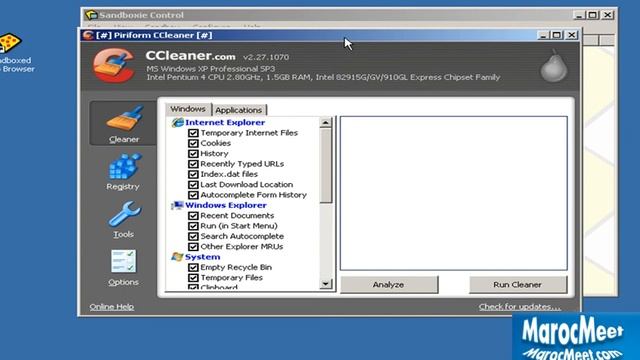Click the cleaner list scrollbar thumb
The height and width of the screenshot is (360, 640).
pos(326,165)
